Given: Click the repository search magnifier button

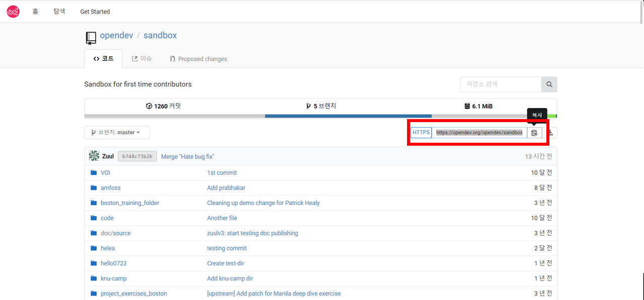Looking at the screenshot, I should [x=549, y=84].
